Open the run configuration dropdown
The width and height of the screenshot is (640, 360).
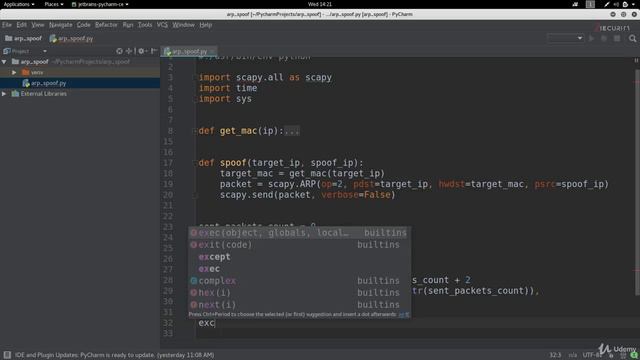(565, 38)
